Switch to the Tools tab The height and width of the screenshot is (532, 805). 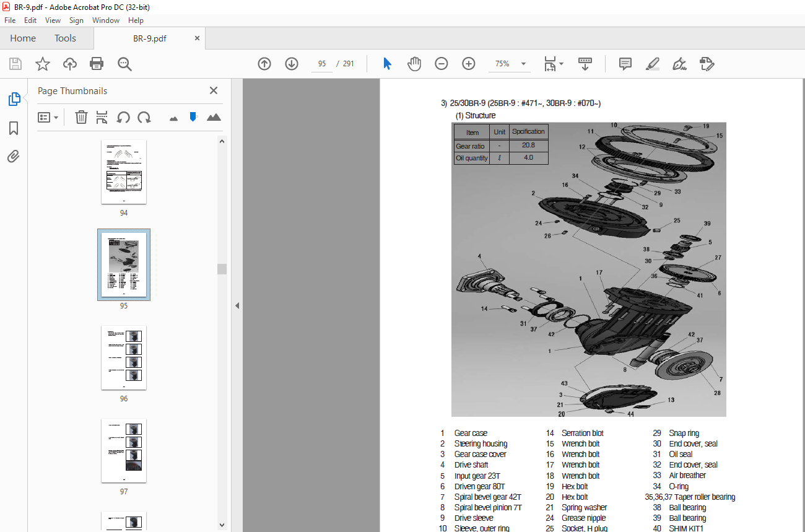(x=65, y=38)
